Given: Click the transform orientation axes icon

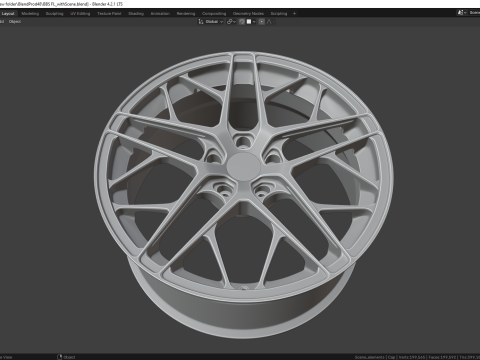Looking at the screenshot, I should 201,22.
